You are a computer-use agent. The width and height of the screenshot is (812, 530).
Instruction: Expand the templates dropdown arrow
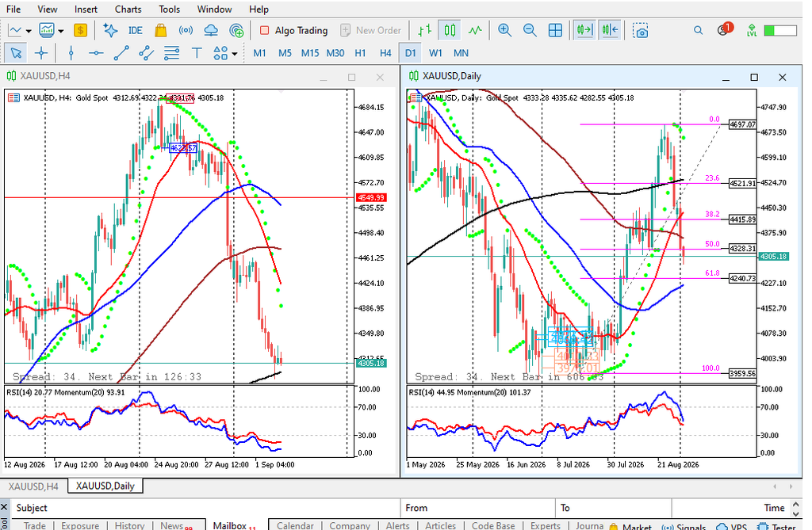[60, 31]
